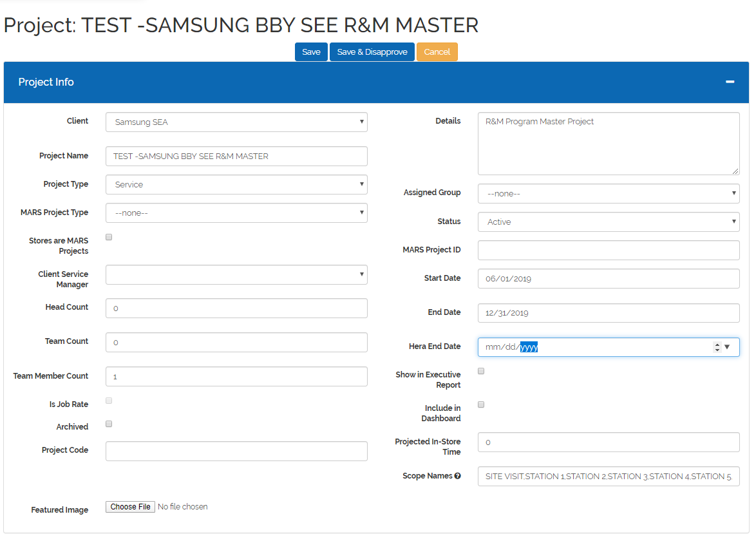
Task: Click the Details text area
Action: [609, 144]
